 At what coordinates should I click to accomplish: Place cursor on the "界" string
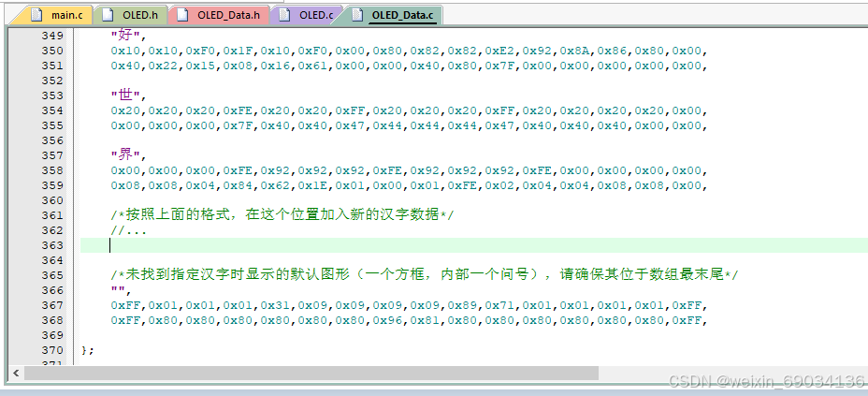click(x=126, y=155)
